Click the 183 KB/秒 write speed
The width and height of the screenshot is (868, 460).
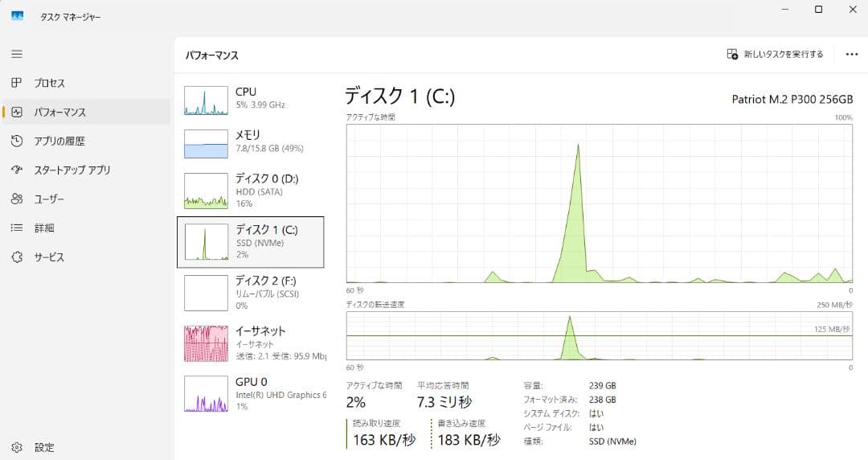pos(469,440)
